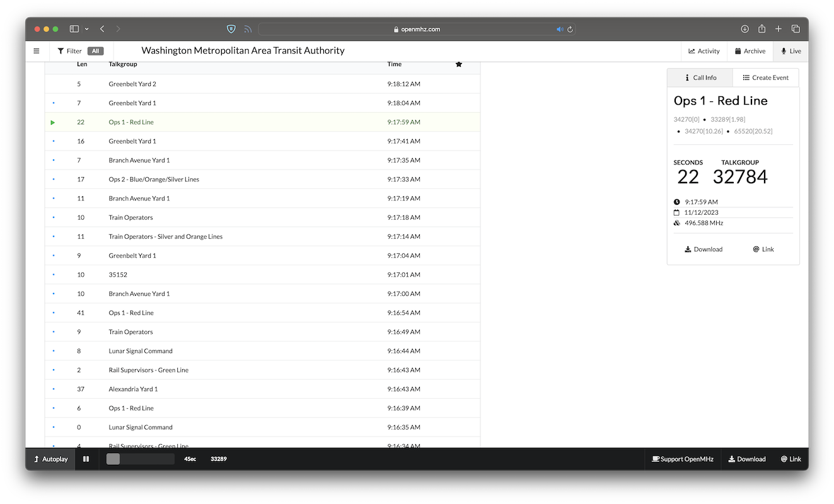The height and width of the screenshot is (504, 834).
Task: Select the Create Event tab
Action: (x=766, y=77)
